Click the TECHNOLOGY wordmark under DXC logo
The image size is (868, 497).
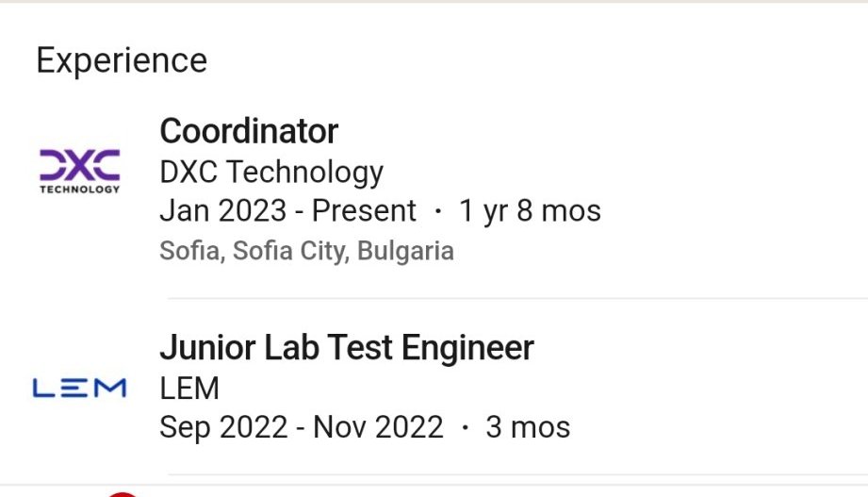tap(79, 189)
